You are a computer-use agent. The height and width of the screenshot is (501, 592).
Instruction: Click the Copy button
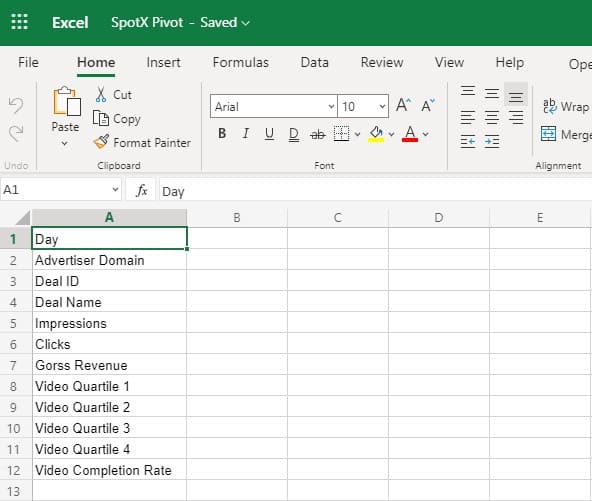coord(117,119)
